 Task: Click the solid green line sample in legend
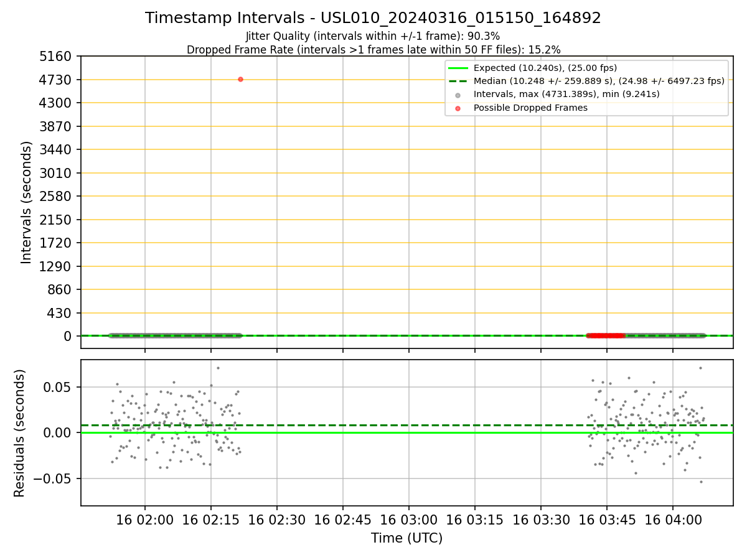458,68
